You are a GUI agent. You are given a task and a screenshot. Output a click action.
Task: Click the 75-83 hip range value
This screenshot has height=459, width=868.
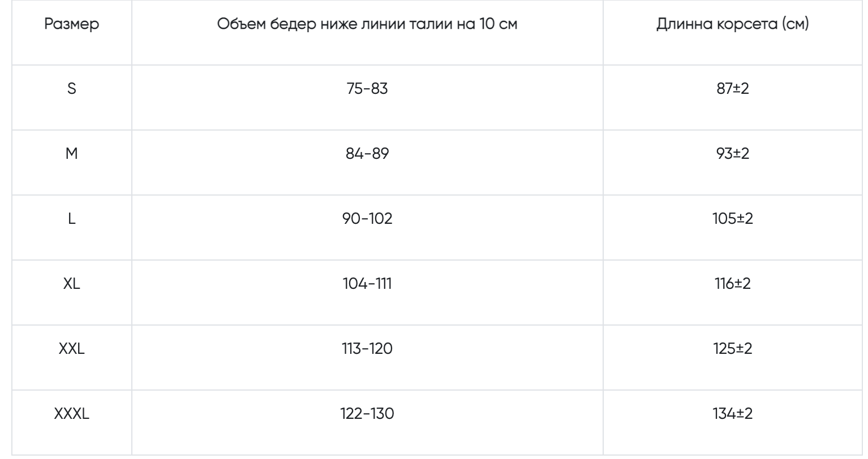(367, 89)
